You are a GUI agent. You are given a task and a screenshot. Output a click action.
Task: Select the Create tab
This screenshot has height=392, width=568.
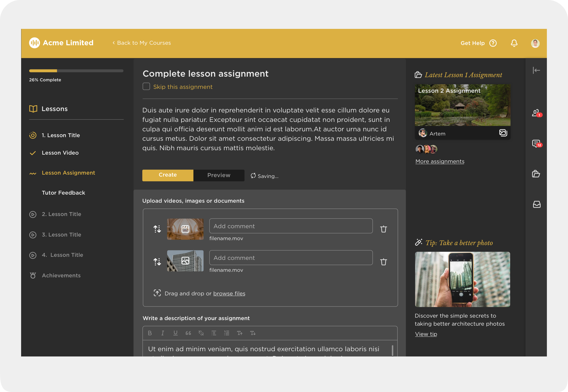168,175
